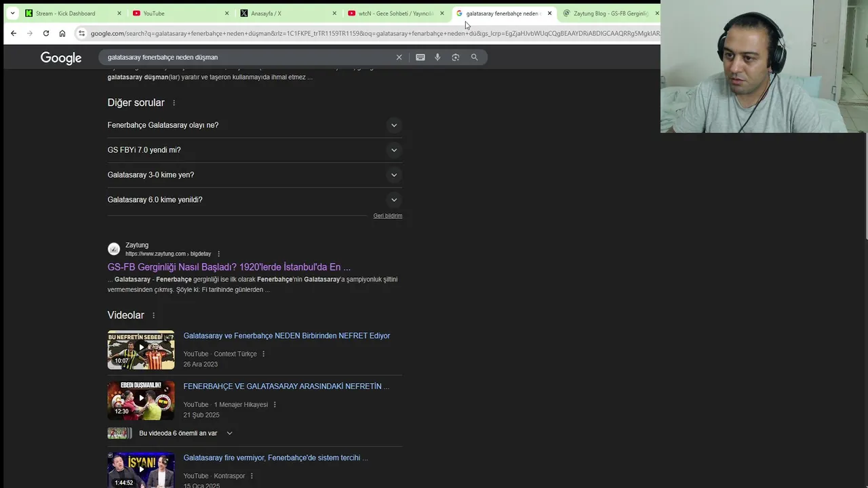
Task: Click the zaytung.com bigdetay URL text
Action: pos(168,253)
